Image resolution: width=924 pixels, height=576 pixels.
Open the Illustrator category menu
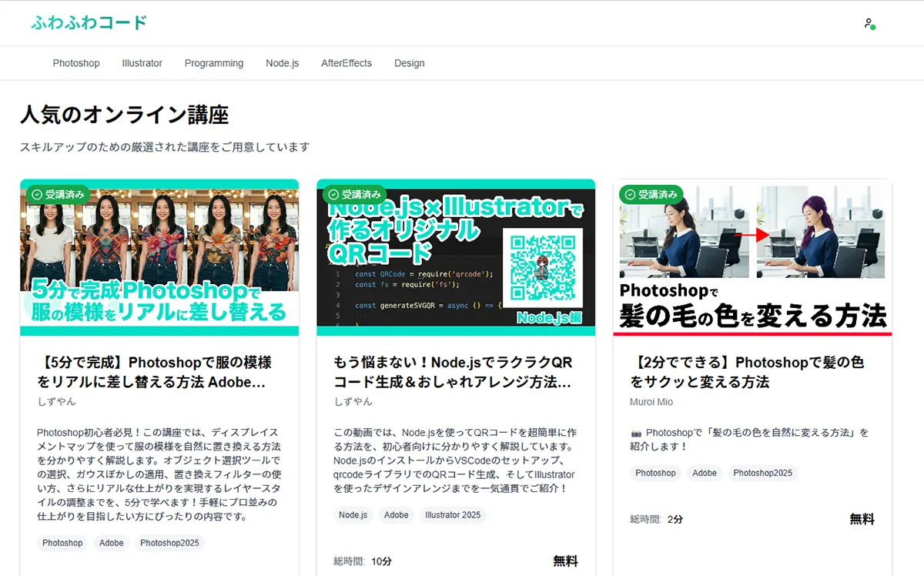click(142, 63)
